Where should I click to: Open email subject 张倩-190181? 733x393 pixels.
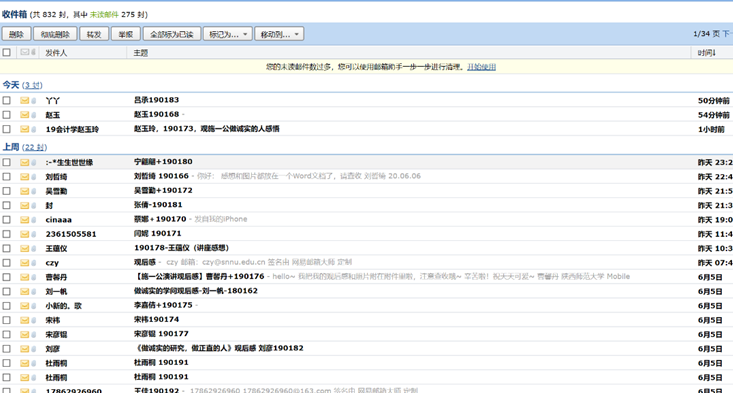tap(158, 205)
